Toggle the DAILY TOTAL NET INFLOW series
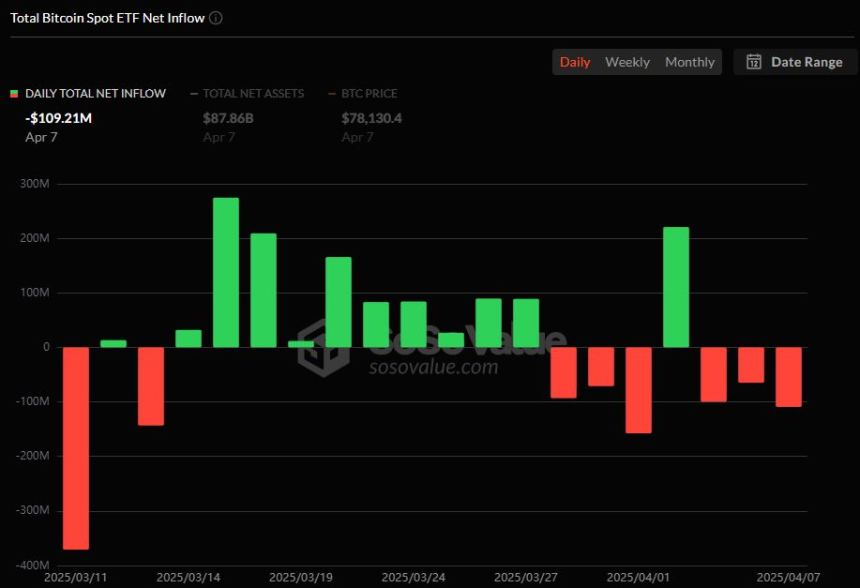Screen dimensions: 860x588 coord(95,94)
